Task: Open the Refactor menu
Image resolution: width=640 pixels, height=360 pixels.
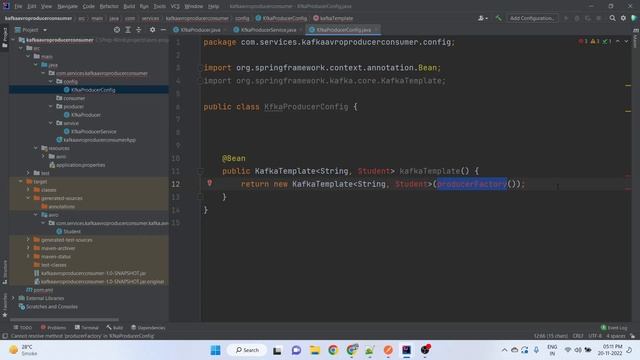Action: click(109, 6)
